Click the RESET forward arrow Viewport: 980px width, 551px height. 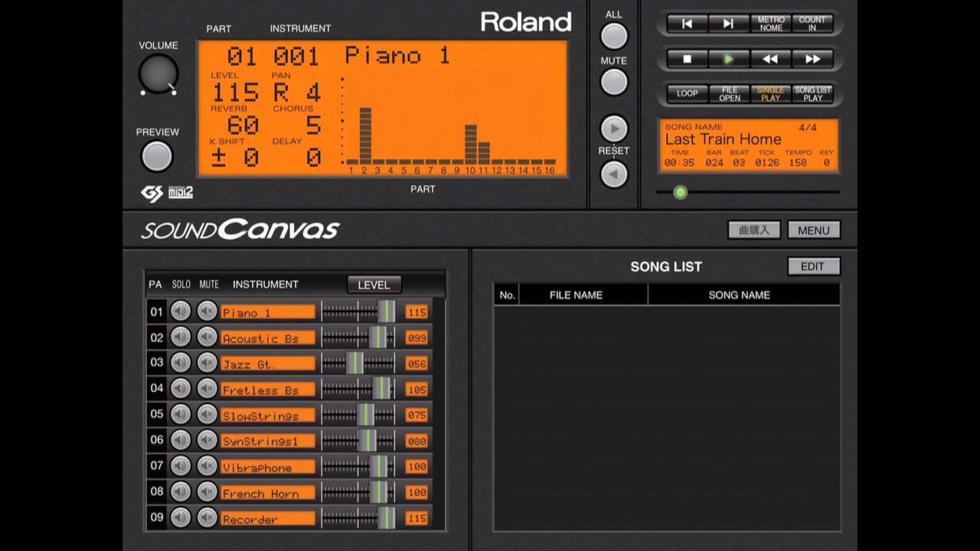(613, 129)
